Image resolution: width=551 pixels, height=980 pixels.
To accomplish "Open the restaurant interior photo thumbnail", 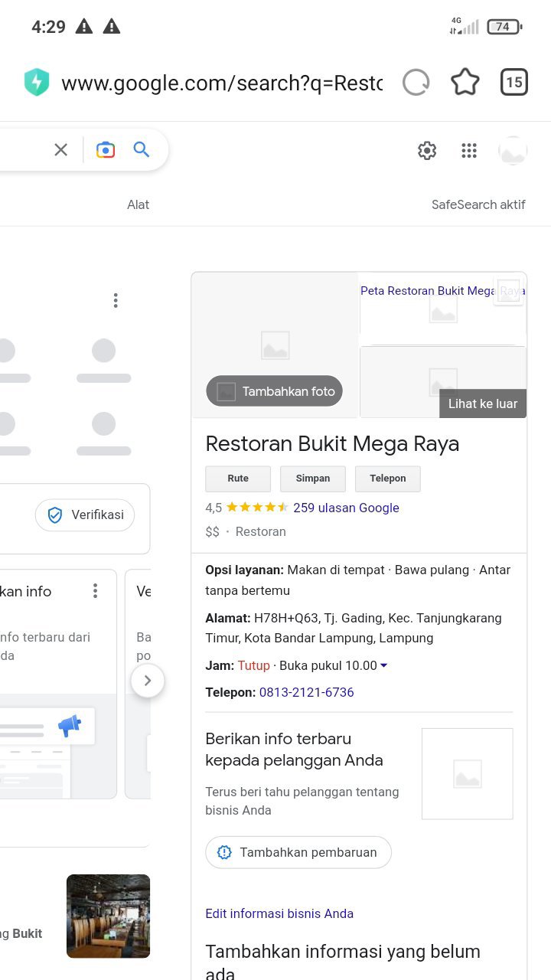I will (x=108, y=916).
